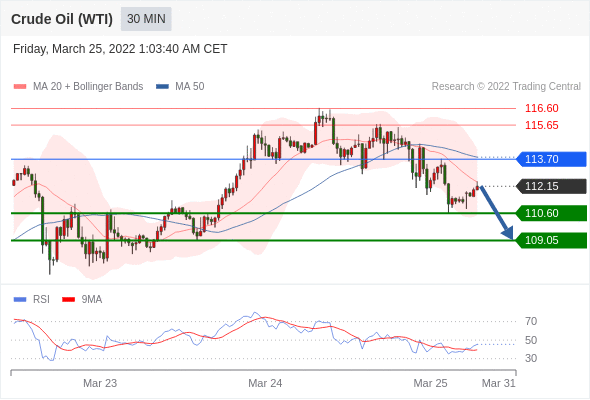Click the MA 20 + Bollinger Bands red swatch
Image resolution: width=590 pixels, height=400 pixels.
tap(20, 87)
